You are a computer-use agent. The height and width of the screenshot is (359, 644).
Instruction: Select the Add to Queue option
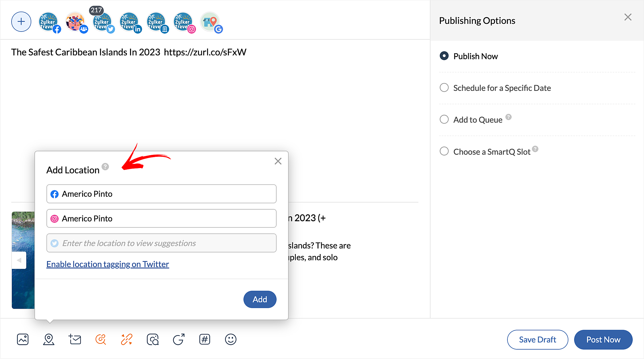[444, 119]
